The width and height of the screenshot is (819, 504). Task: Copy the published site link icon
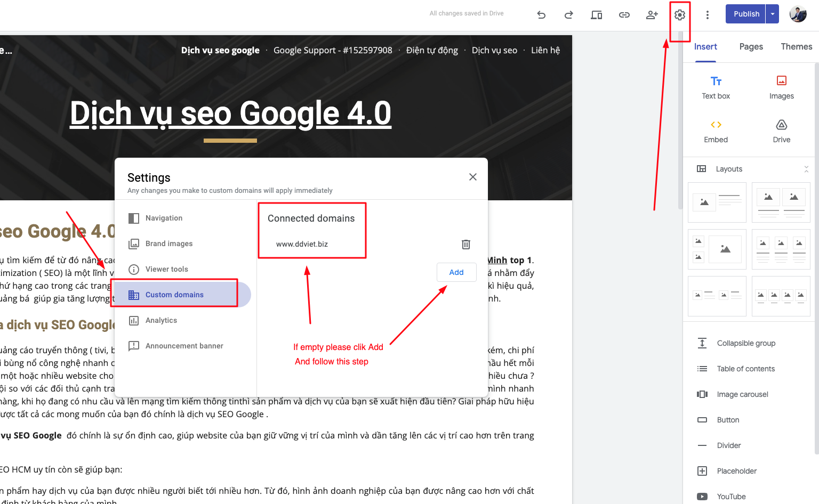(624, 14)
